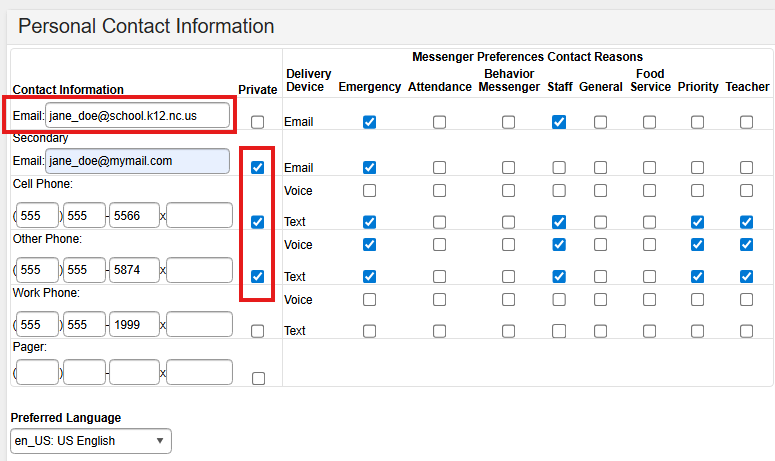Uncheck Private for secondary email

click(x=258, y=168)
